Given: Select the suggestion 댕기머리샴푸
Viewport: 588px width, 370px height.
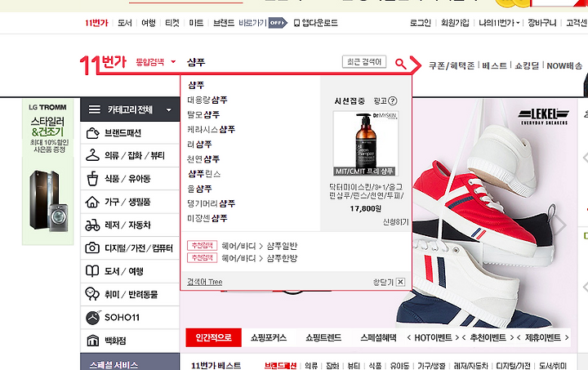Looking at the screenshot, I should click(212, 203).
